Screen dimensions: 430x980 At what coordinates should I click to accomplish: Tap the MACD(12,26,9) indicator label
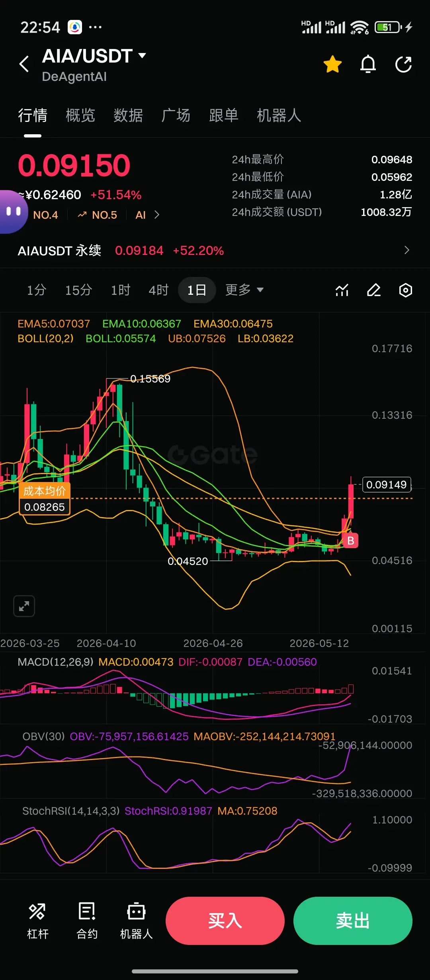[55, 662]
